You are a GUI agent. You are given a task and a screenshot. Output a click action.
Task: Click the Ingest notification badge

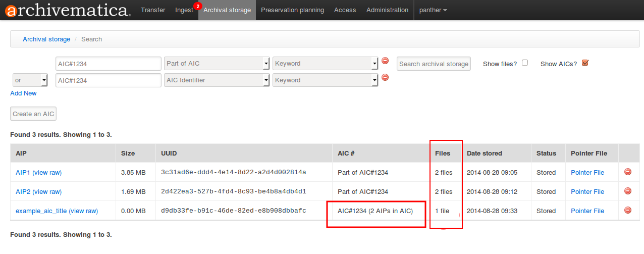[x=197, y=6]
